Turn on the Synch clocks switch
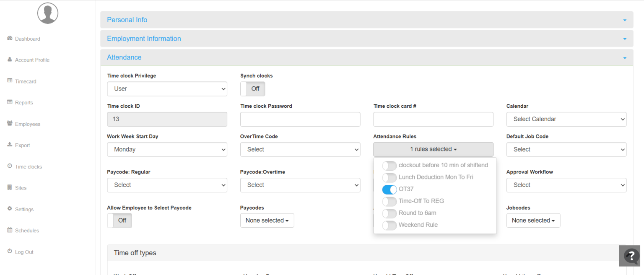The height and width of the screenshot is (275, 644). [252, 89]
